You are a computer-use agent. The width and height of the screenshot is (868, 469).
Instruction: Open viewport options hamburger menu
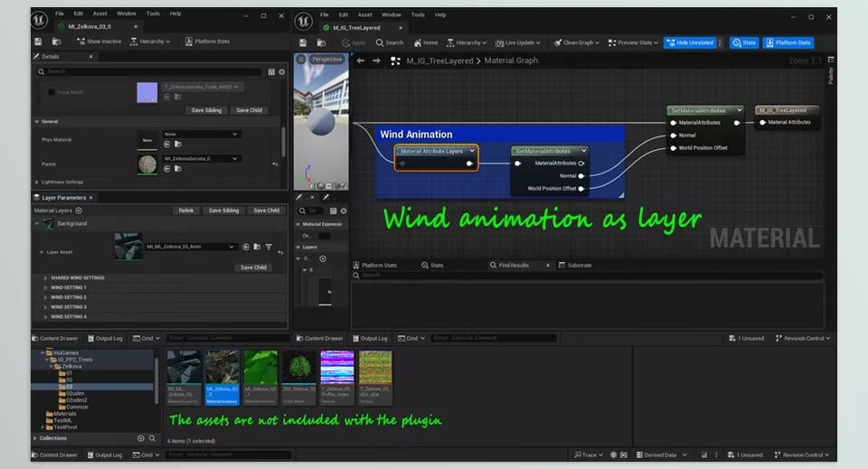pyautogui.click(x=301, y=59)
